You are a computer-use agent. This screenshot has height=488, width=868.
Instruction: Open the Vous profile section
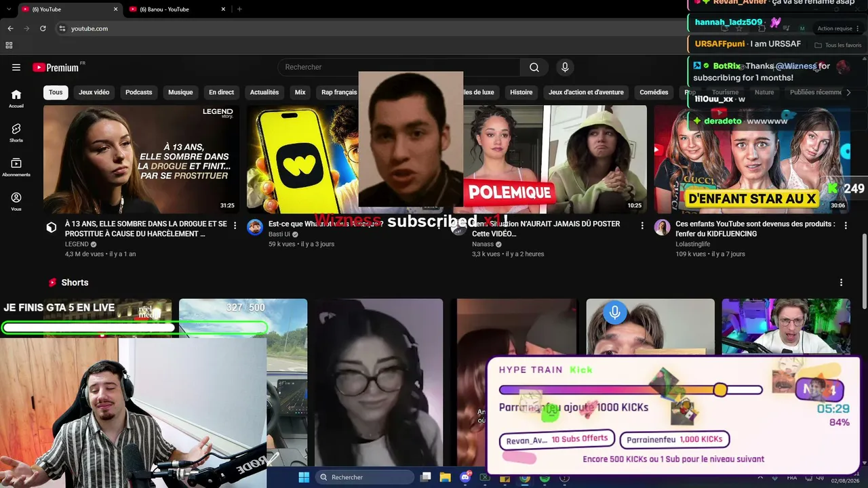[16, 201]
